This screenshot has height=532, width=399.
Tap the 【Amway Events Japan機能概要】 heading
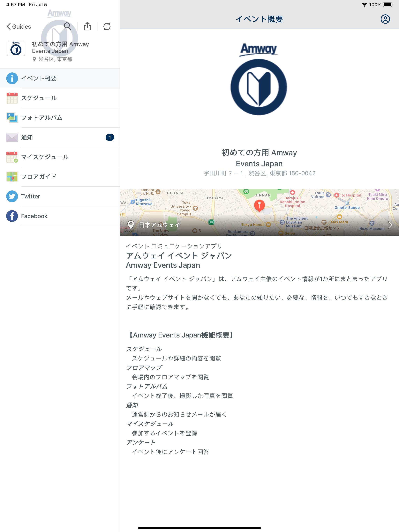(181, 335)
